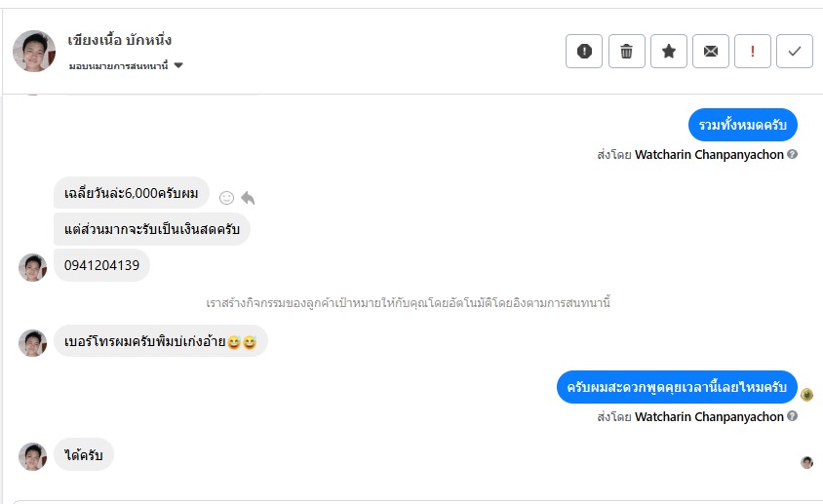Flag conversation with red exclamation icon
This screenshot has height=504, width=823.
click(x=753, y=52)
